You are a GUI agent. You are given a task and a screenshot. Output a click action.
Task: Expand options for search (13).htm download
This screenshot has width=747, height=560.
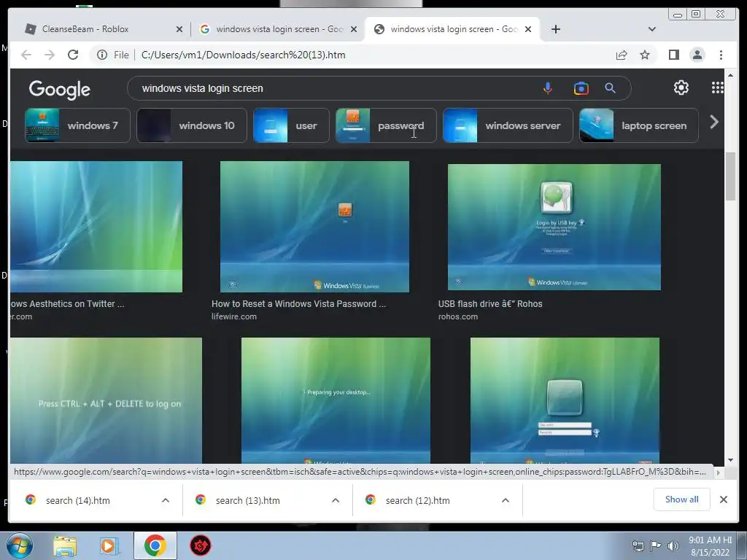336,500
